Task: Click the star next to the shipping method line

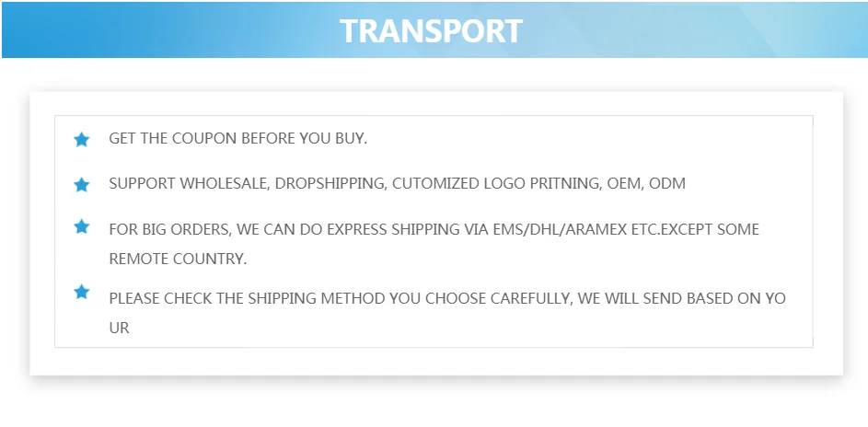Action: tap(82, 293)
